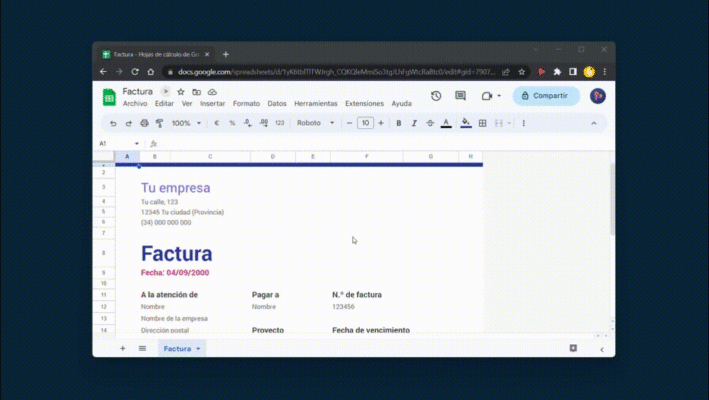The width and height of the screenshot is (709, 400).
Task: Open the Google account avatar
Action: pyautogui.click(x=598, y=96)
